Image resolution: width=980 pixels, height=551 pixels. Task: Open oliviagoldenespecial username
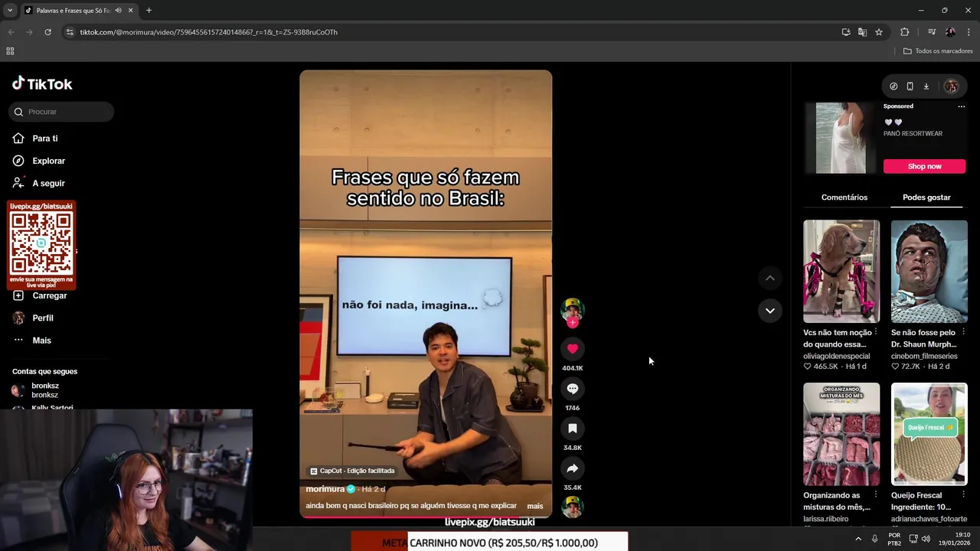(x=836, y=356)
